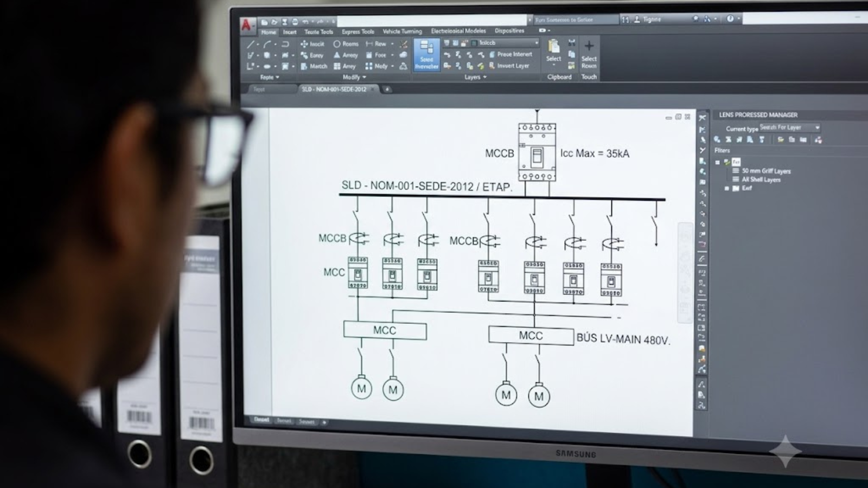Open the dropdown arrow beside the help icon
The image size is (868, 488).
pyautogui.click(x=738, y=19)
